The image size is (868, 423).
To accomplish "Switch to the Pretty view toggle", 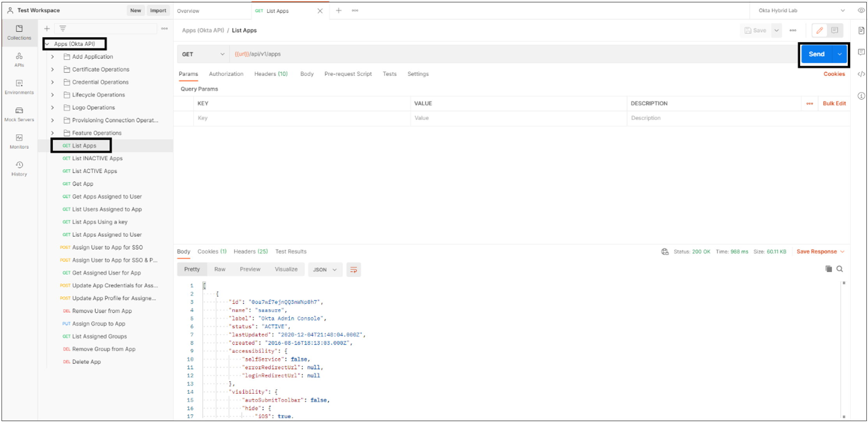I will [x=192, y=270].
